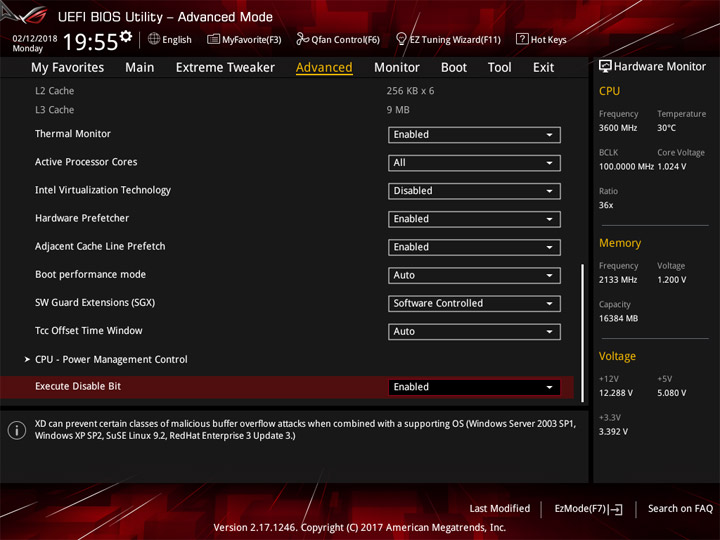The image size is (720, 540).
Task: Select the Advanced tab
Action: [x=324, y=68]
